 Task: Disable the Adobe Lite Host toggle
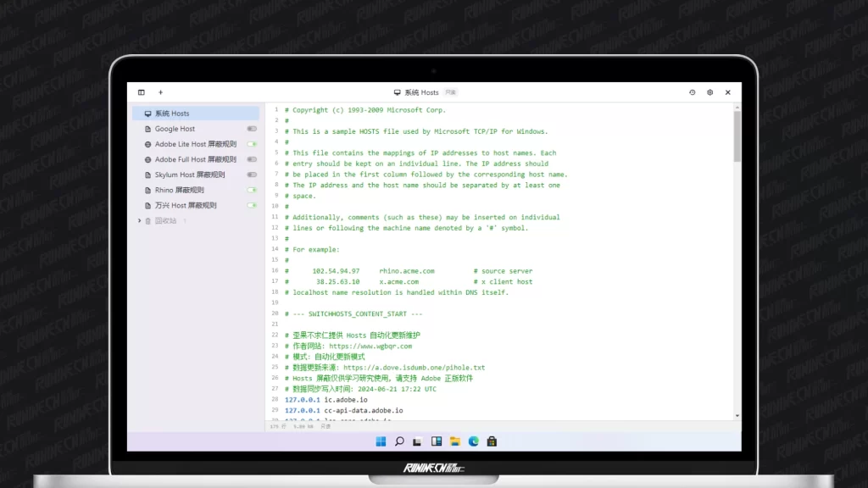click(252, 144)
